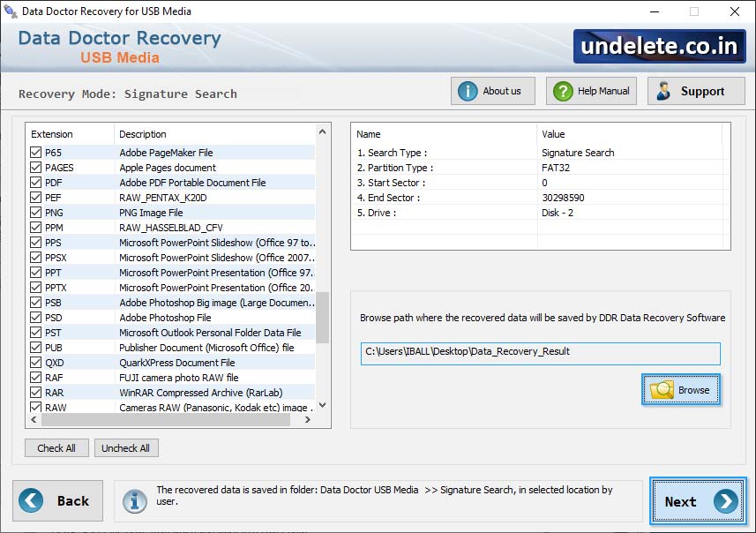
Task: Click the Support person icon
Action: (x=664, y=90)
